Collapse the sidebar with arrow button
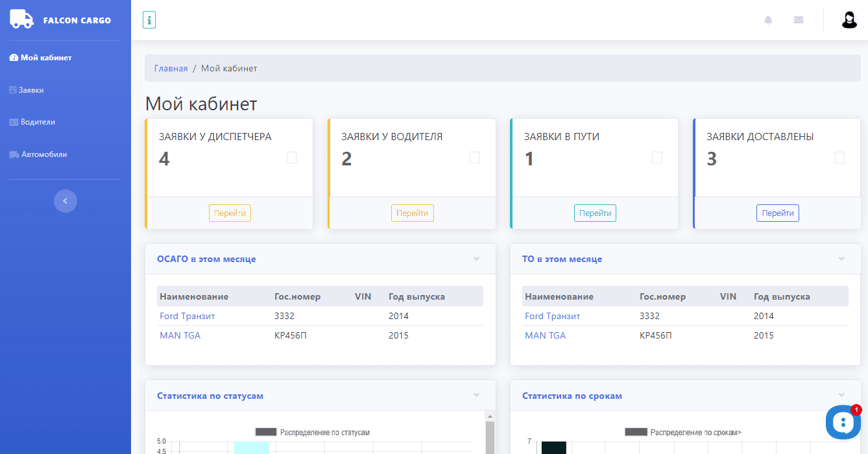The width and height of the screenshot is (868, 454). point(65,201)
